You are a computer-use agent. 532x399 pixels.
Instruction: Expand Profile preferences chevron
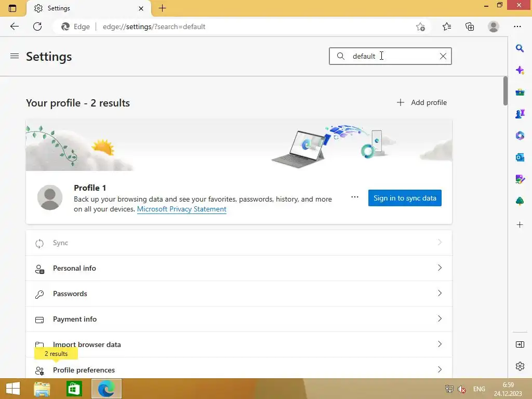coord(440,369)
